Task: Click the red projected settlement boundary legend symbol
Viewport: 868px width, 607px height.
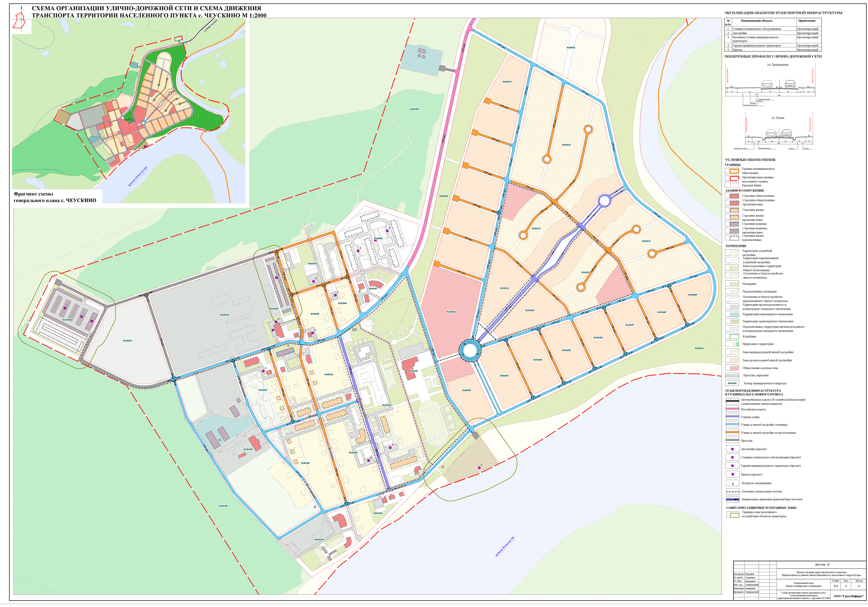Action: [732, 178]
